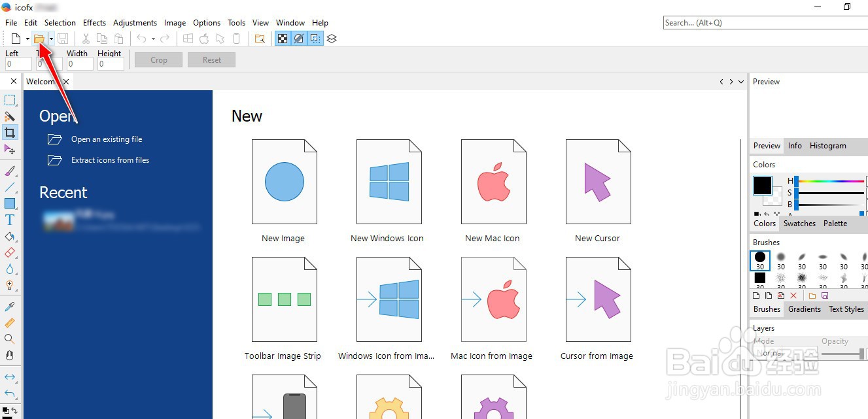Click the Copy toolbar icon

(102, 39)
